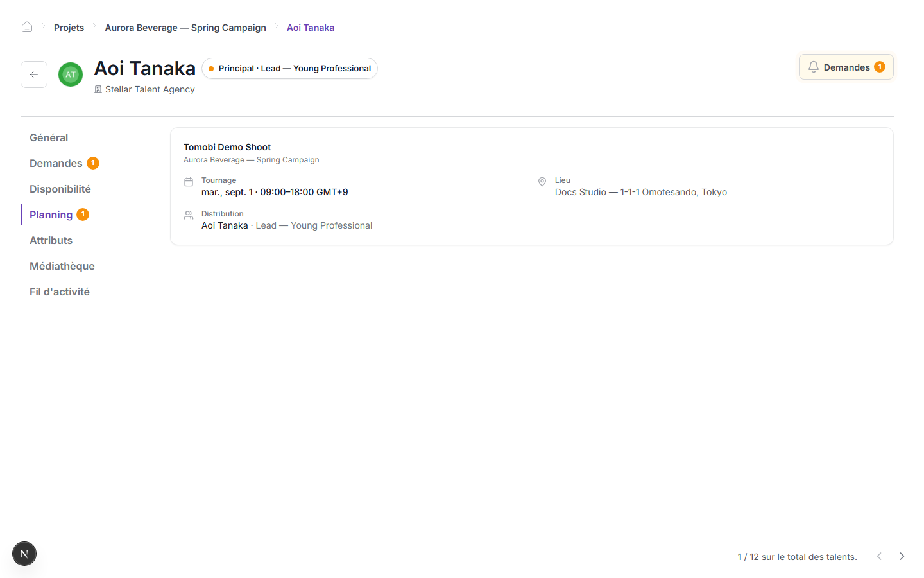Click the AT avatar circle
The height and width of the screenshot is (578, 924).
point(71,74)
